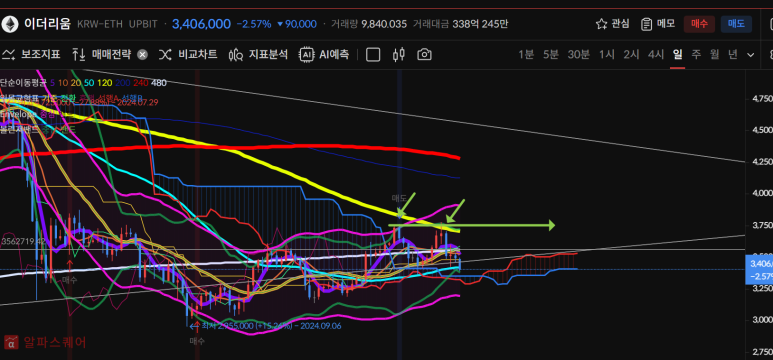Screen dimensions: 773x360
Task: Toggle the cyan 50 moving average legend
Action: (89, 83)
